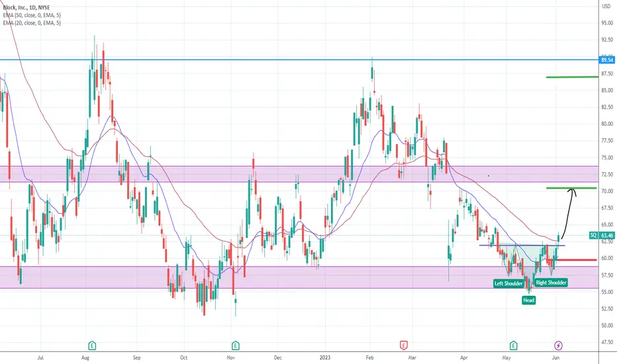Click the Nov label on time axis
This screenshot has width=617, height=364.
231,357
